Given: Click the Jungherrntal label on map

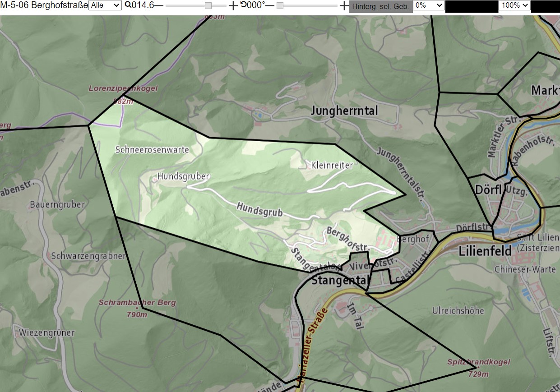Looking at the screenshot, I should click(345, 111).
